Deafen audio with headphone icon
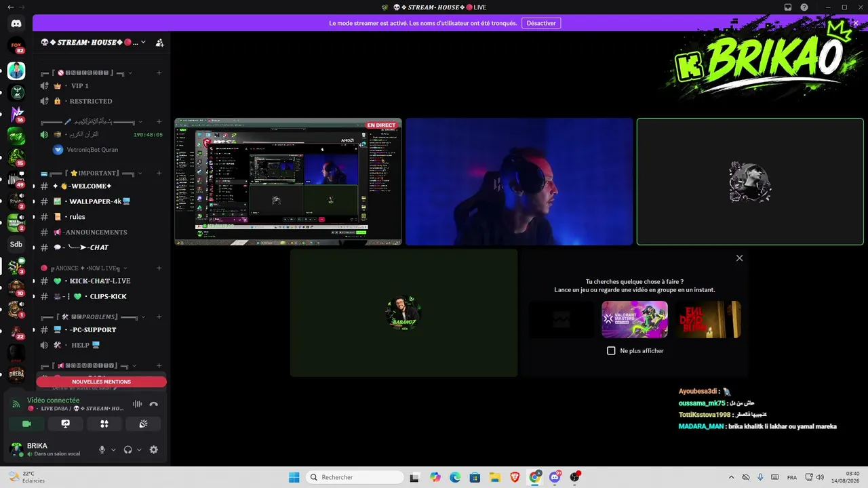Image resolution: width=868 pixels, height=488 pixels. point(128,449)
